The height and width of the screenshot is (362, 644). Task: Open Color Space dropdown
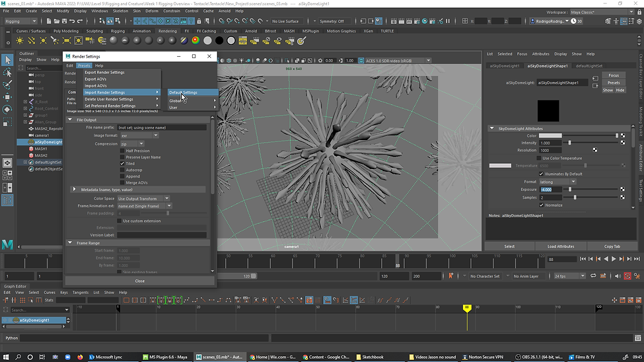point(143,198)
